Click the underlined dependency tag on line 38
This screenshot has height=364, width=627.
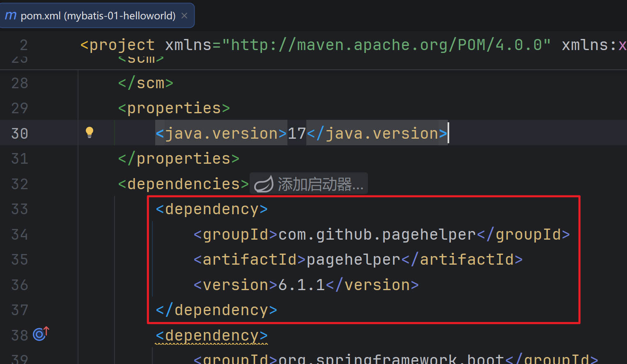tap(211, 336)
